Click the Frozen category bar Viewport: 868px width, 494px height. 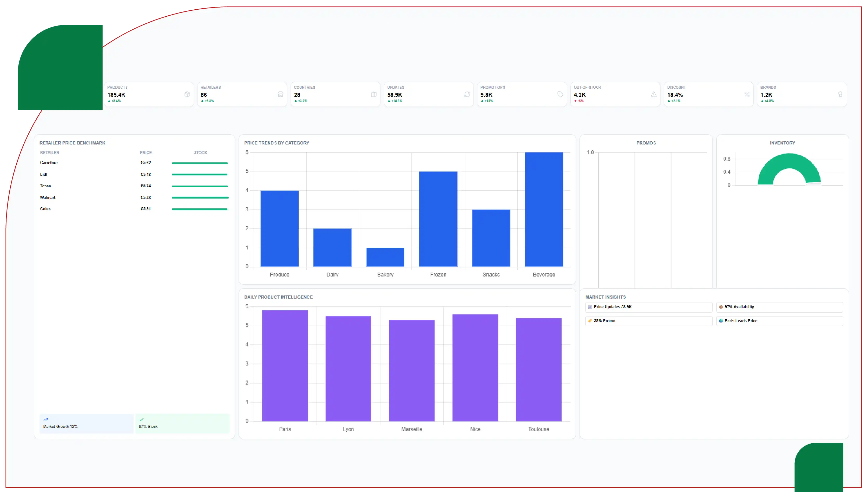click(438, 219)
